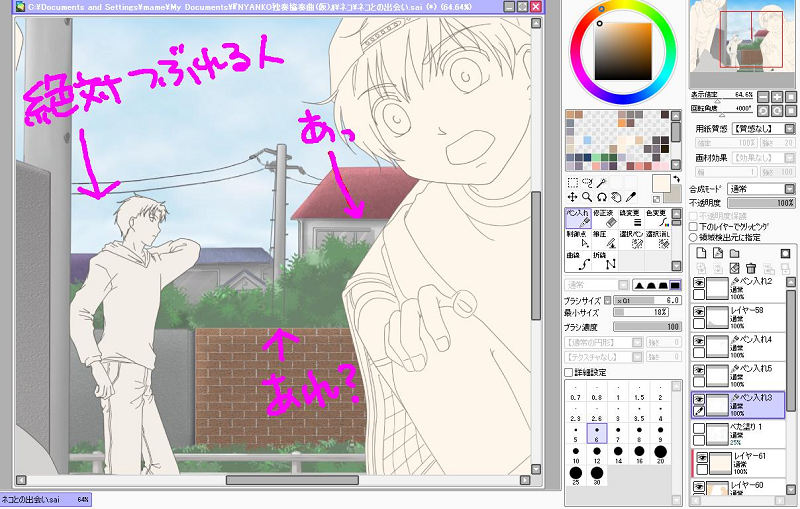Choose the 修正液 eraser tool
800x509 pixels.
tap(605, 219)
